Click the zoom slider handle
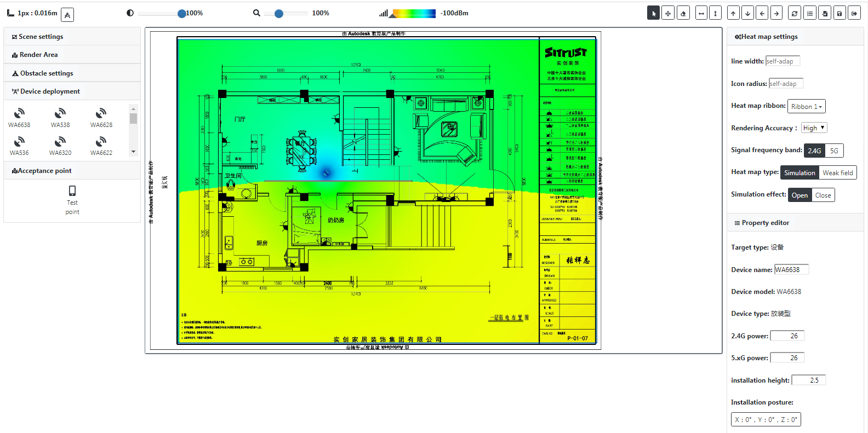This screenshot has height=433, width=868. (279, 14)
